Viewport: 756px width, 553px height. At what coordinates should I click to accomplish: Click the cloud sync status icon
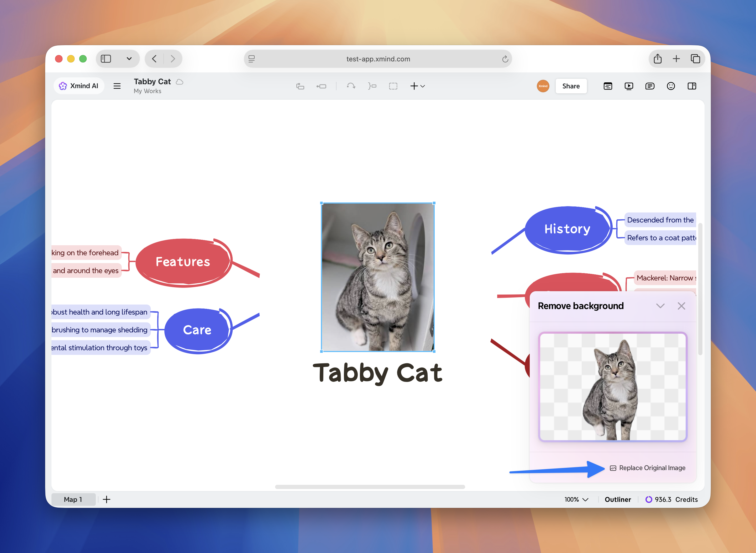coord(180,82)
